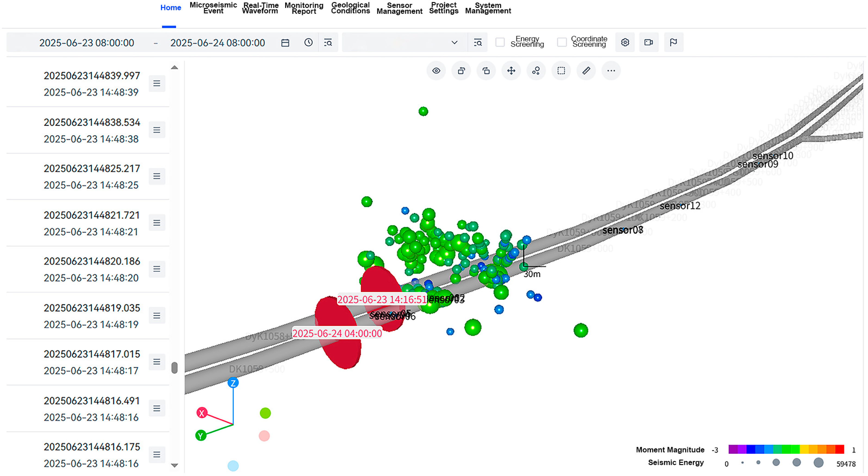Image resolution: width=868 pixels, height=476 pixels.
Task: Select the move/pan tool icon
Action: point(511,71)
